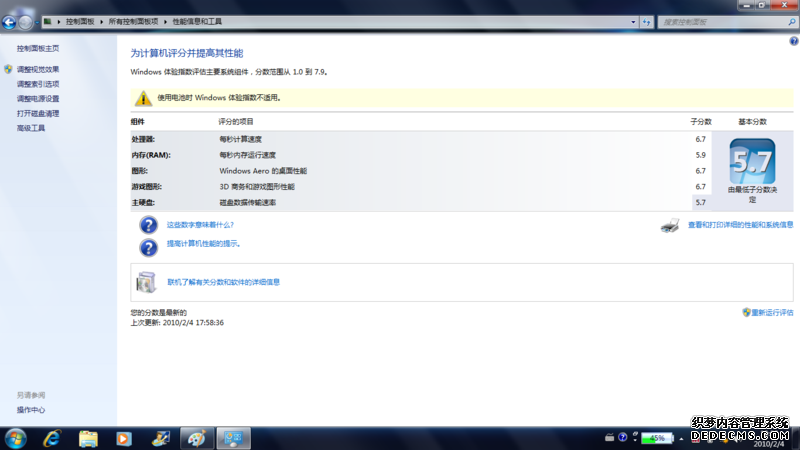Viewport: 800px width, 450px height.
Task: Select the 内存(RAM) row label
Action: (x=151, y=155)
